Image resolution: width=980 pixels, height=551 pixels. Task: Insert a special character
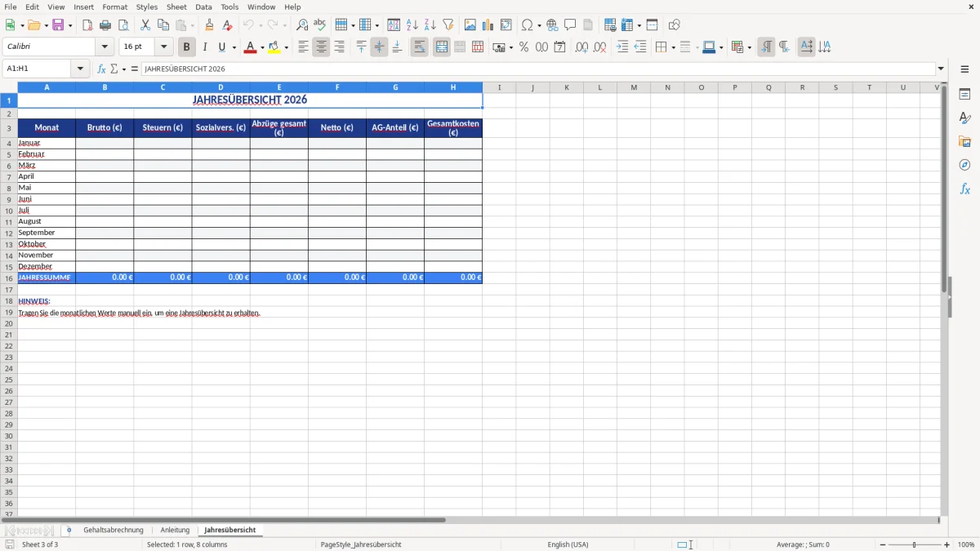tap(527, 24)
